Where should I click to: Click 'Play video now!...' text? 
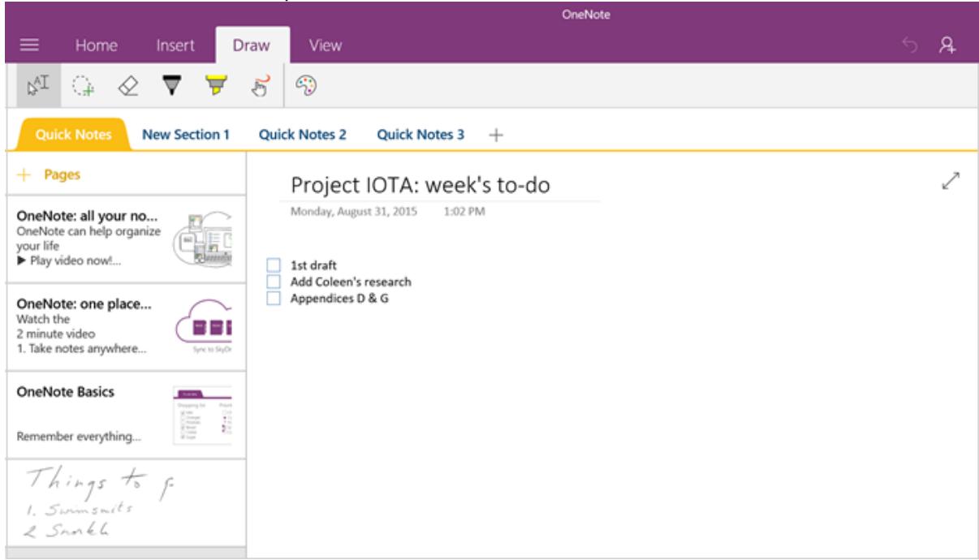[x=71, y=261]
